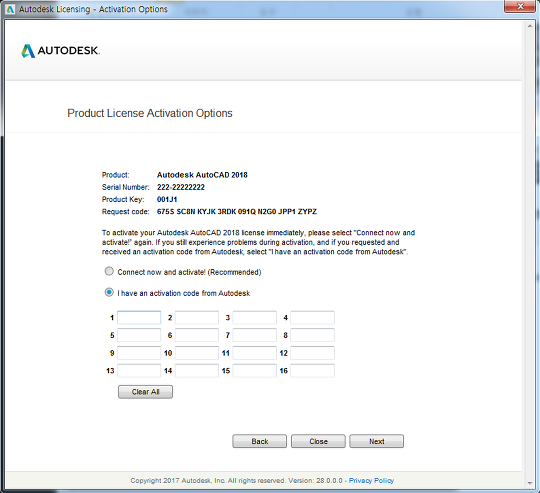Click the serial number 222-22222222
The width and height of the screenshot is (540, 493).
(x=181, y=187)
